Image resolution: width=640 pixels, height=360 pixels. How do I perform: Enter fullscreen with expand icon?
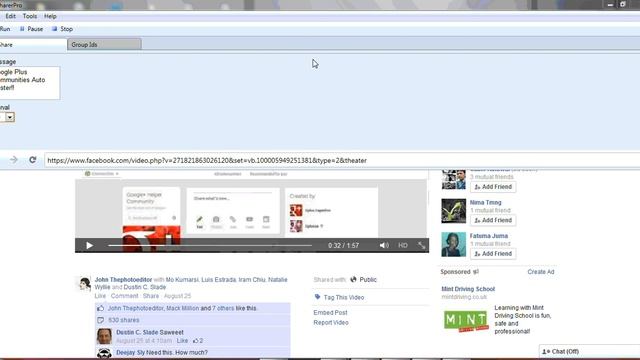click(422, 245)
